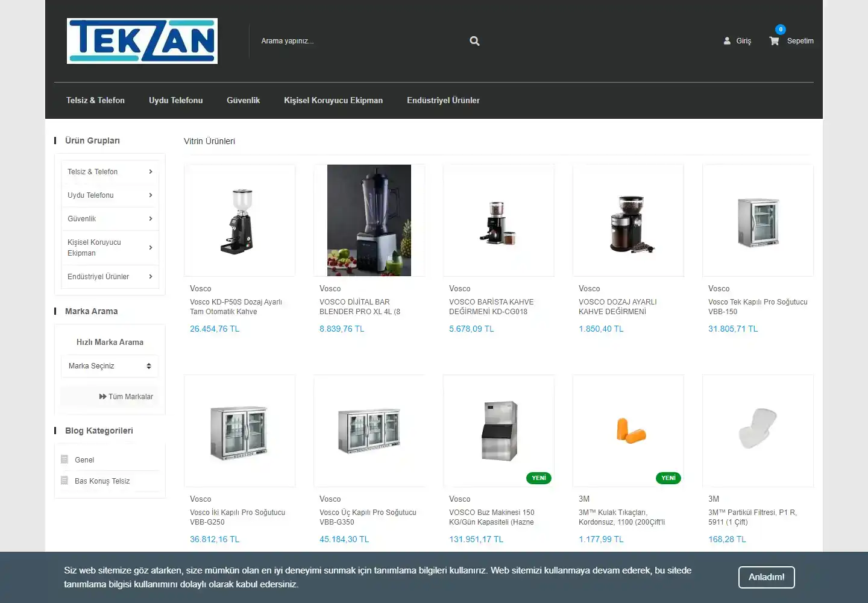Image resolution: width=868 pixels, height=603 pixels.
Task: Open 3M Partikül Filtresi product image
Action: pyautogui.click(x=758, y=431)
